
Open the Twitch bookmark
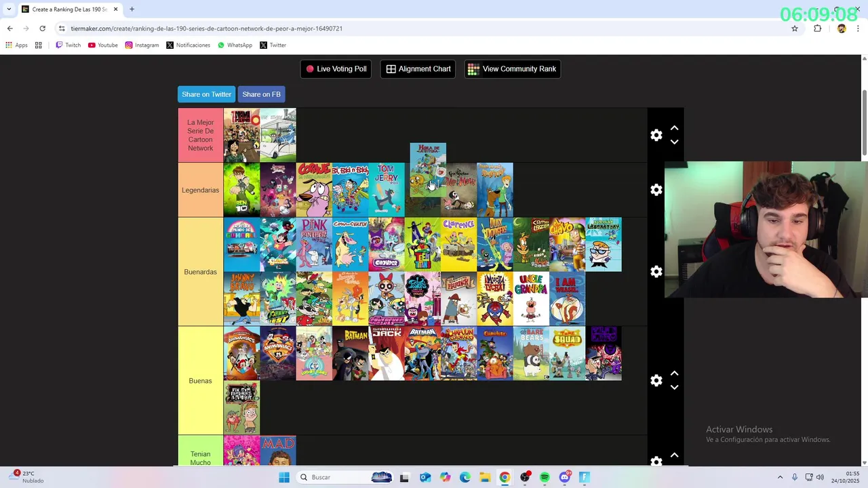(x=68, y=45)
